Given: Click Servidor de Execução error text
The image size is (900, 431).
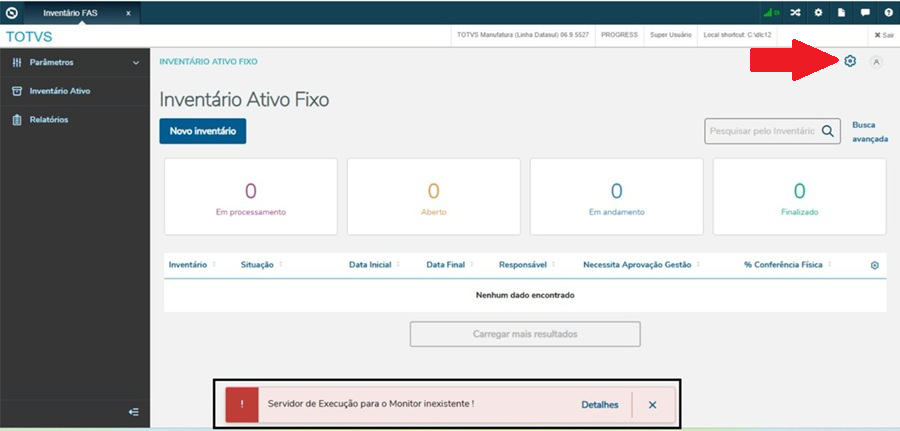Looking at the screenshot, I should (x=371, y=404).
